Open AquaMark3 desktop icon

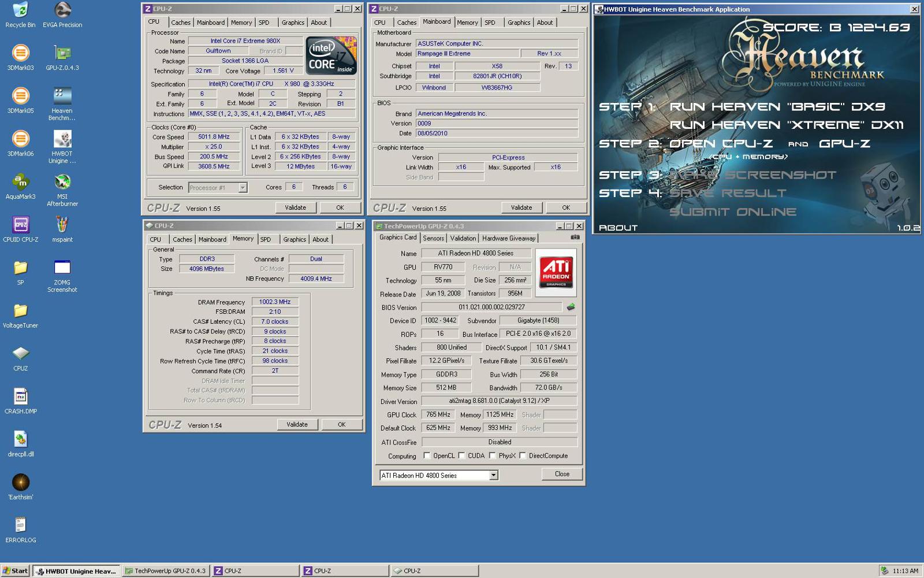click(x=20, y=186)
